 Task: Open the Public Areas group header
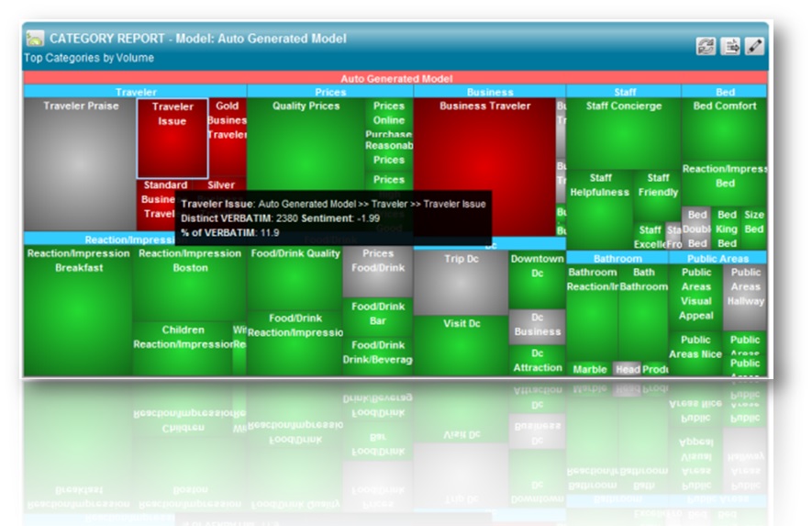(725, 259)
